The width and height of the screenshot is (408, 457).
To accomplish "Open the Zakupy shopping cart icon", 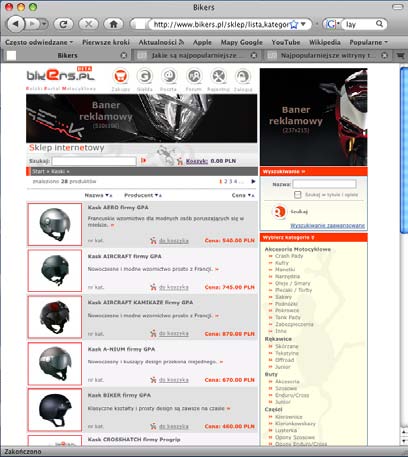I will click(120, 77).
